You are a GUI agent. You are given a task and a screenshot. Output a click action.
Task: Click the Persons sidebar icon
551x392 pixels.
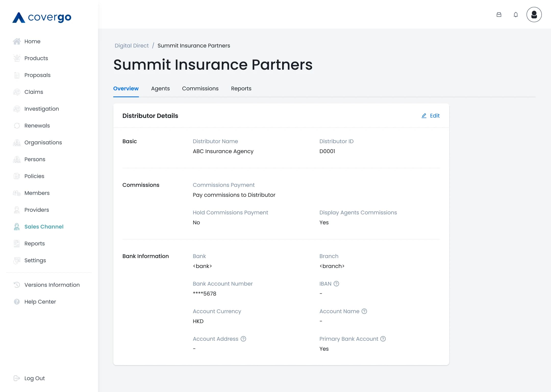pos(17,159)
